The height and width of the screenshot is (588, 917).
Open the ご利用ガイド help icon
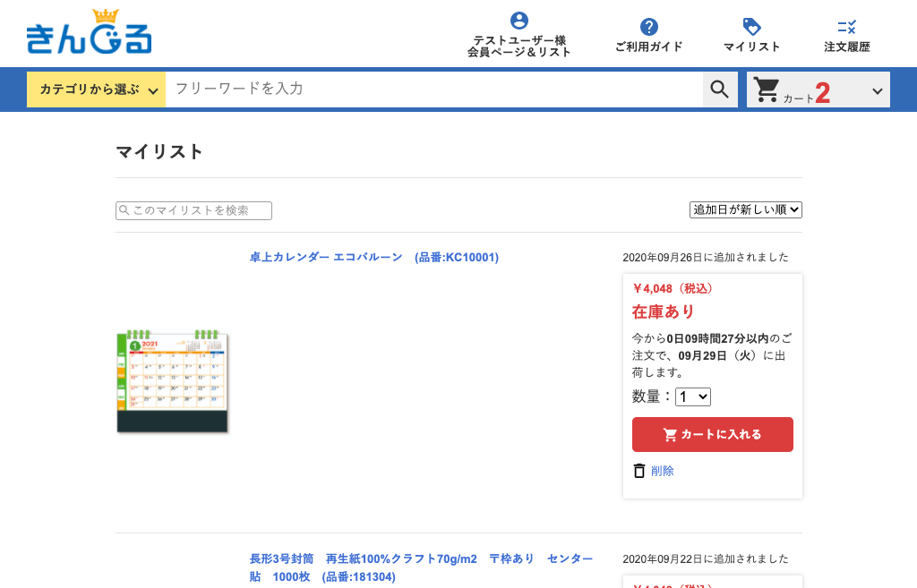tap(649, 27)
